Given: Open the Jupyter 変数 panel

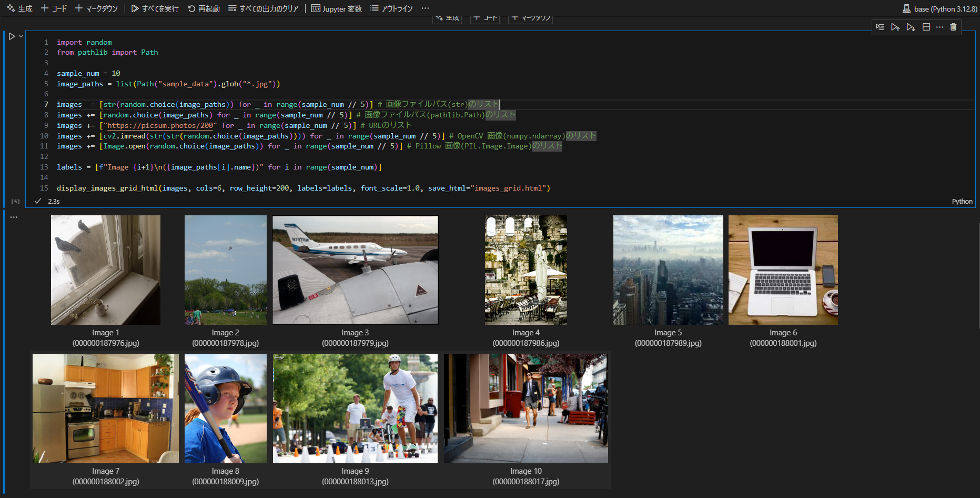Looking at the screenshot, I should (337, 8).
